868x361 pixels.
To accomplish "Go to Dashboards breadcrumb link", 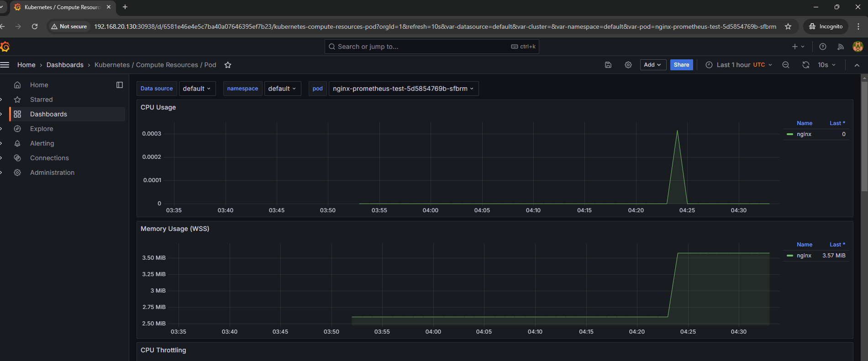I will tap(65, 65).
